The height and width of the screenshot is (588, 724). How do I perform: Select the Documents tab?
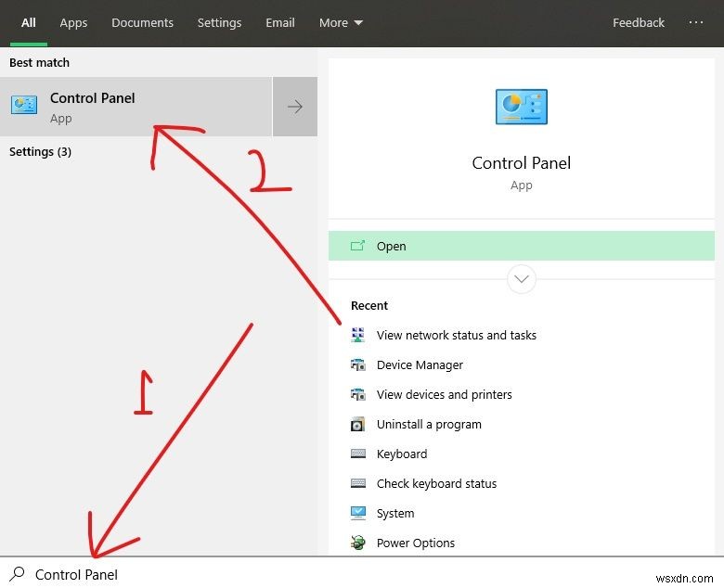coord(142,22)
